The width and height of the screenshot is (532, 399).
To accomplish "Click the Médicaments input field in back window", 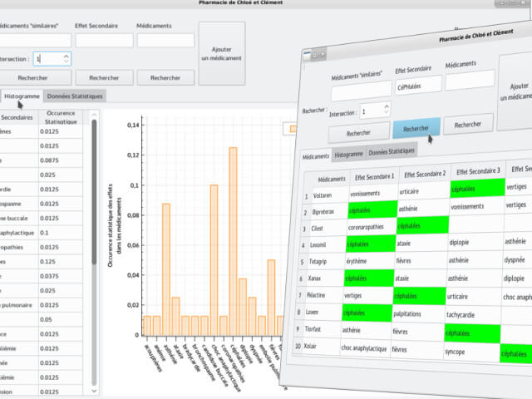I will pos(165,40).
